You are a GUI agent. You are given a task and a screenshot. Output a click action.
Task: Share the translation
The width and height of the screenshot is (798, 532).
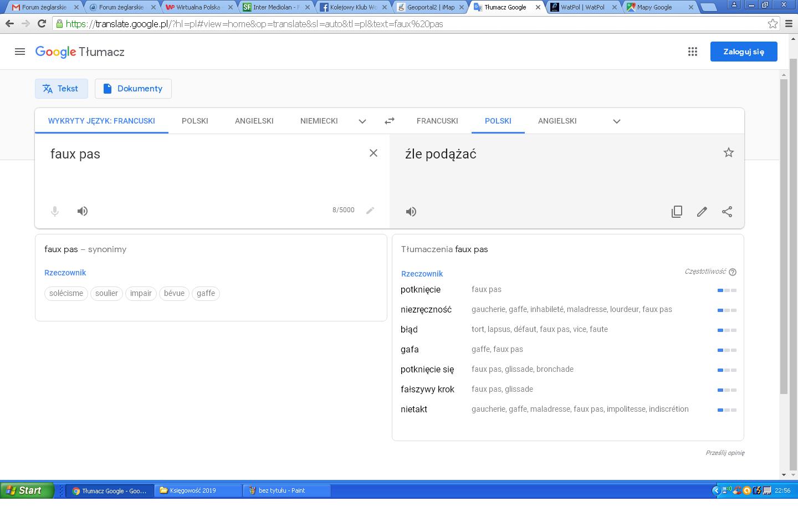[x=727, y=212]
